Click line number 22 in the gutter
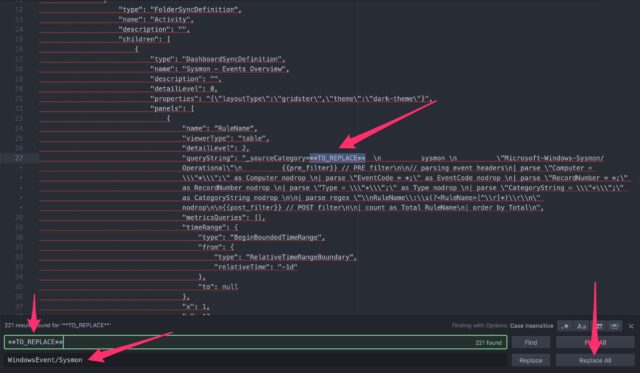The height and width of the screenshot is (373, 640). point(19,108)
